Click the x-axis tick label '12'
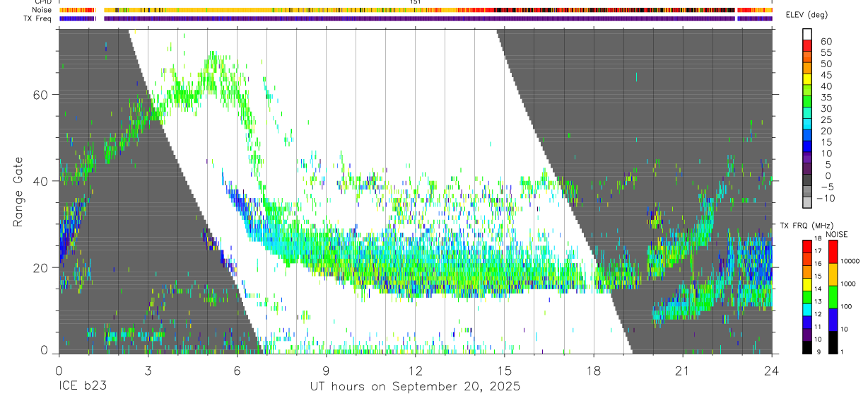868x401 pixels. (415, 370)
